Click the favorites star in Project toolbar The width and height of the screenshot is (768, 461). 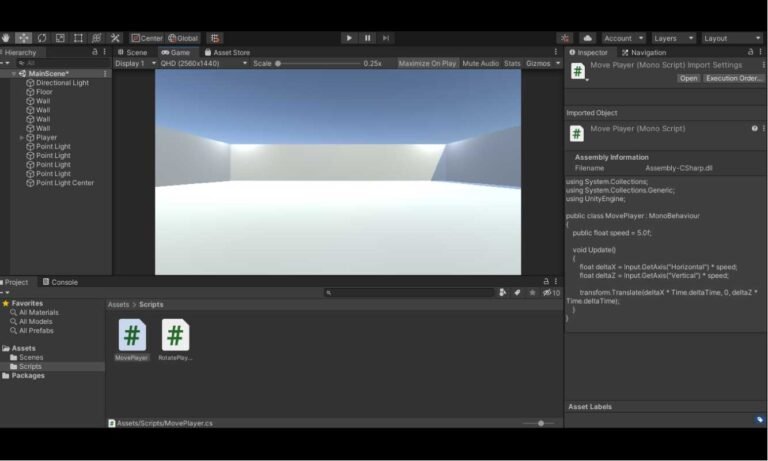click(x=532, y=292)
